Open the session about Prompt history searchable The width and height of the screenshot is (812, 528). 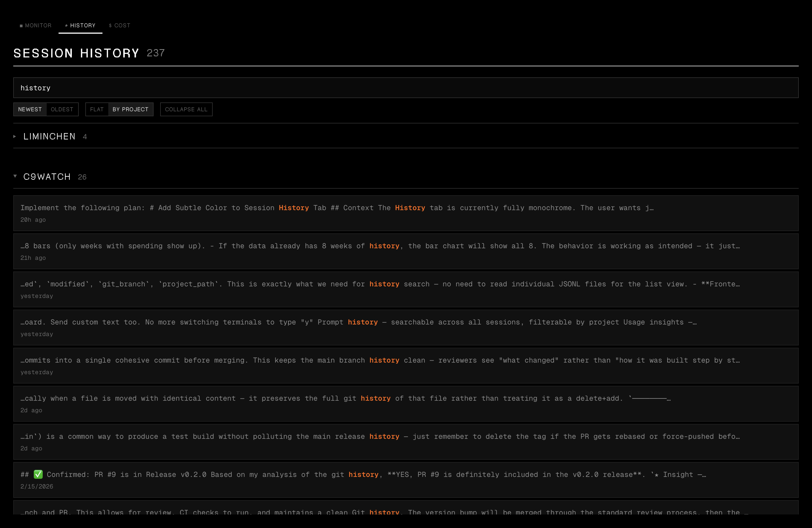(405, 328)
